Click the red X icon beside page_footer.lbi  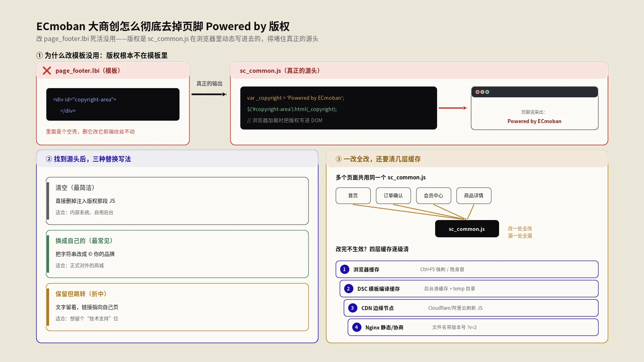[x=47, y=71]
